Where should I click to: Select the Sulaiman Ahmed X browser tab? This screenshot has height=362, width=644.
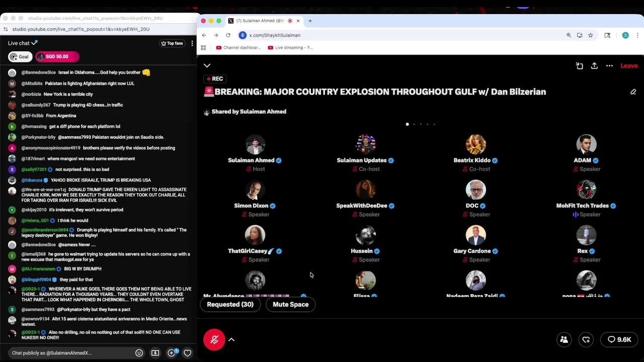point(264,21)
